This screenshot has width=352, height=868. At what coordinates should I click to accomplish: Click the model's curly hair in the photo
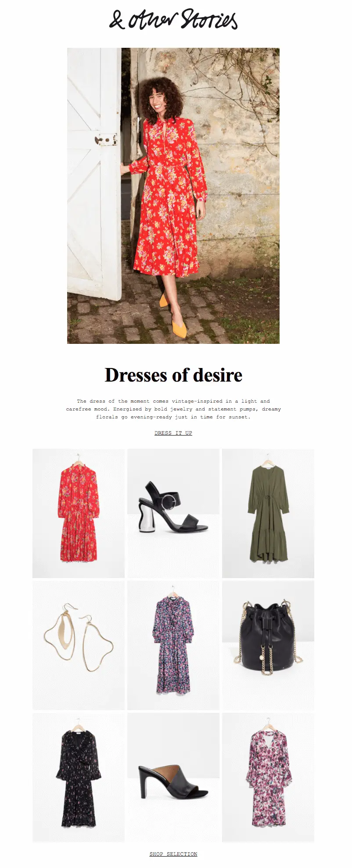point(161,99)
